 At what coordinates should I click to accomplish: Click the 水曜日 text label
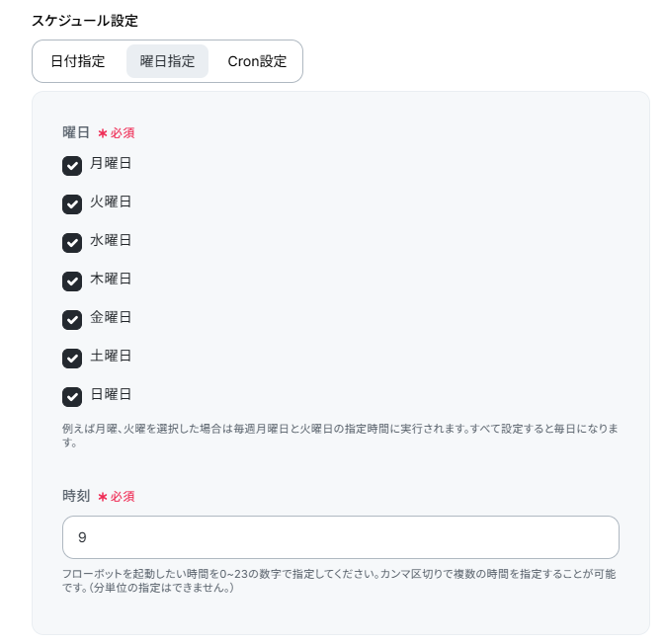111,241
